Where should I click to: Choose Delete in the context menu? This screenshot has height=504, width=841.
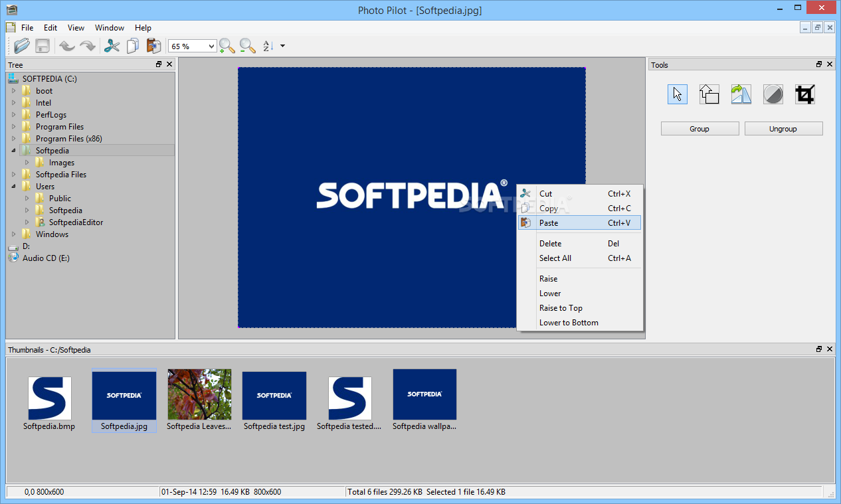click(579, 244)
